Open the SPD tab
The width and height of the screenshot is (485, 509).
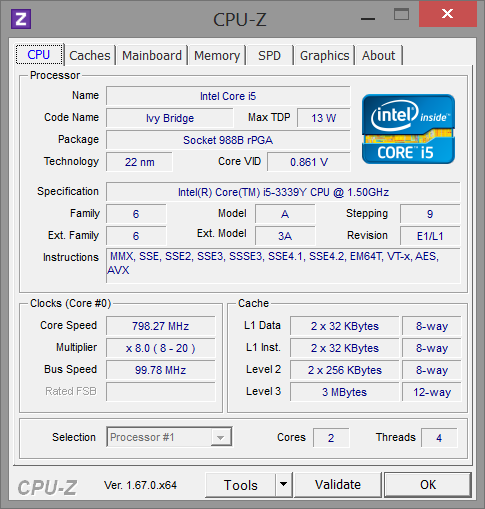[x=270, y=55]
